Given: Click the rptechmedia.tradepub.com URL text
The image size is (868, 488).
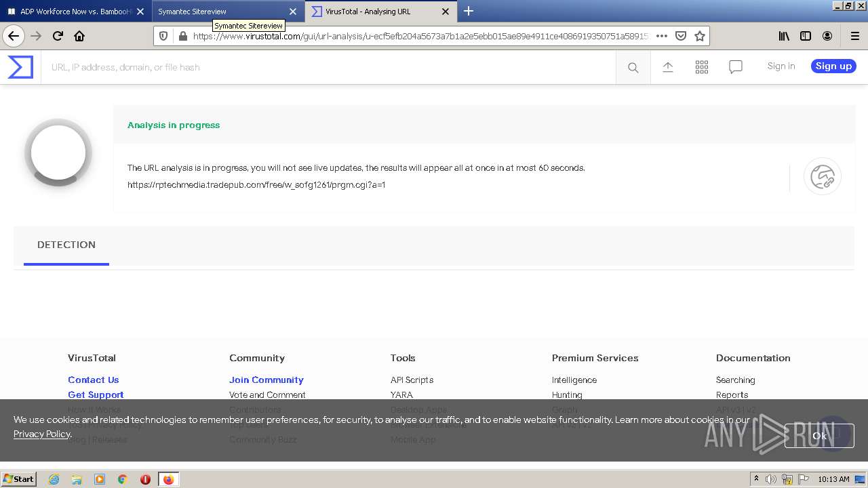Looking at the screenshot, I should 256,184.
